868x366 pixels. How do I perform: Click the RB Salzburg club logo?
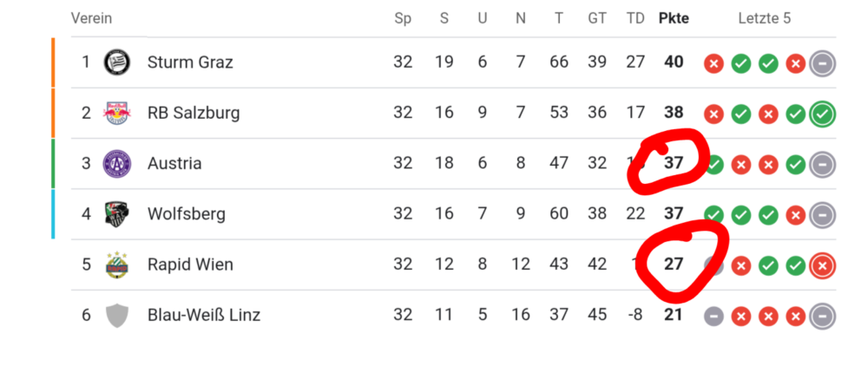coord(115,113)
